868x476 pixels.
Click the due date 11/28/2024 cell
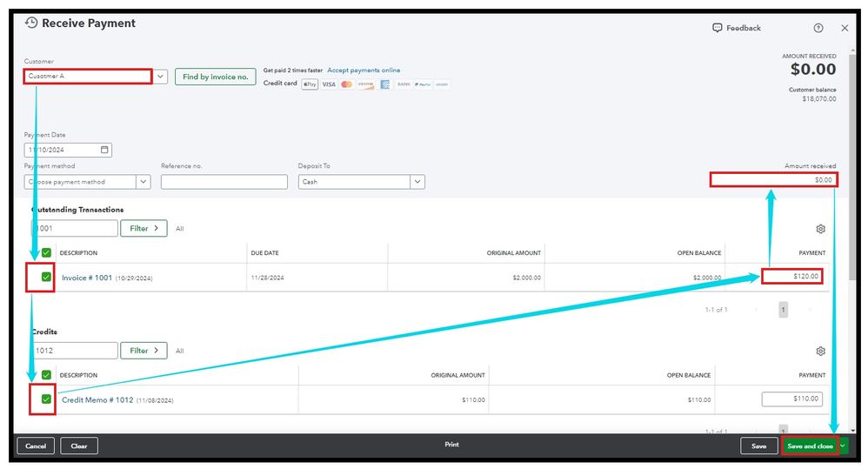pos(267,278)
